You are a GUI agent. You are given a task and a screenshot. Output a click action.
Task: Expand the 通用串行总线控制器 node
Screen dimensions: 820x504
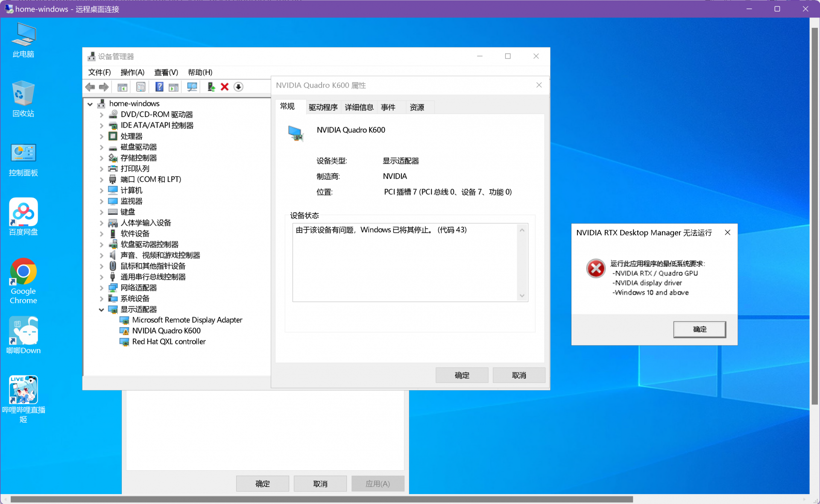coord(101,277)
